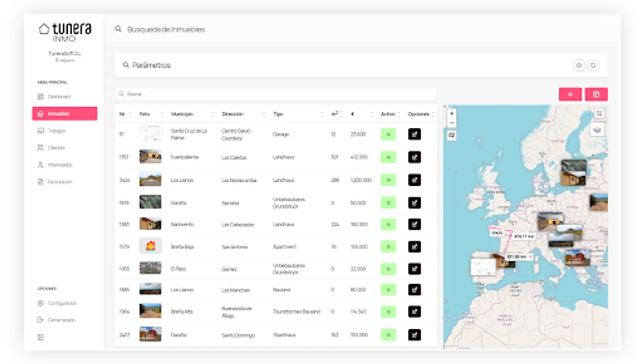Open the Santo Domingo property photo thumbnail

[x=151, y=334]
